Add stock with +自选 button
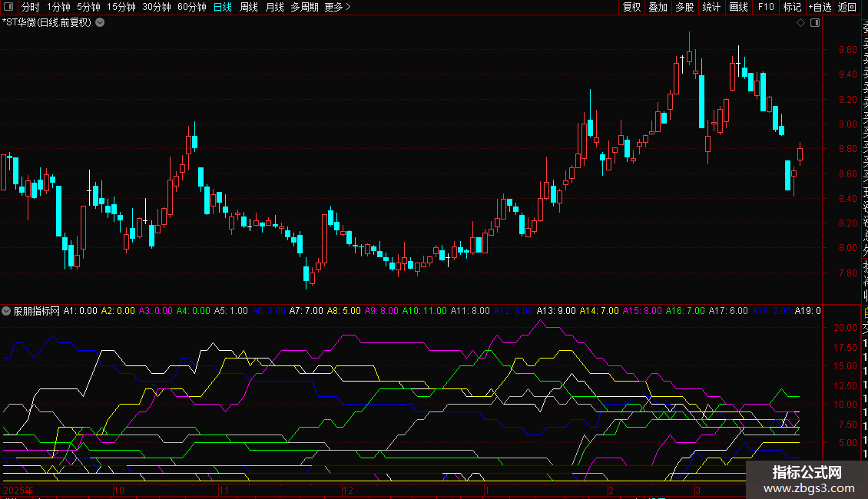 click(x=820, y=8)
